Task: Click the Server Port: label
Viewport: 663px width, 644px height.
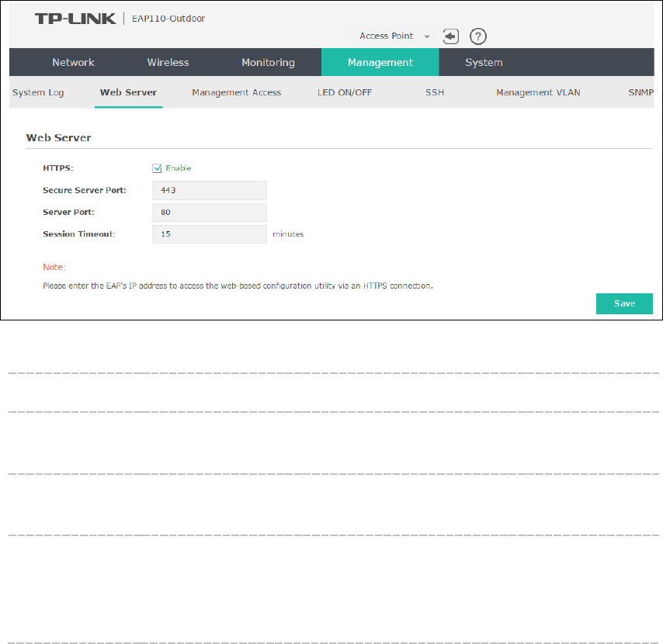Action: [x=68, y=212]
